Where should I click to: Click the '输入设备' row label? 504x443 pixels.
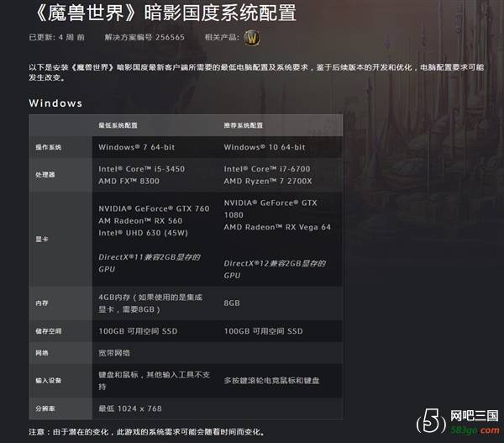pyautogui.click(x=48, y=381)
